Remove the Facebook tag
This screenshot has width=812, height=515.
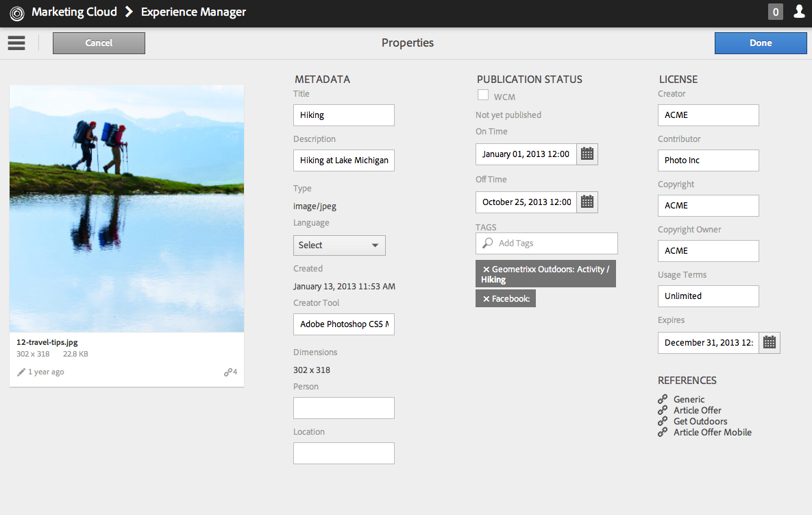coord(486,298)
